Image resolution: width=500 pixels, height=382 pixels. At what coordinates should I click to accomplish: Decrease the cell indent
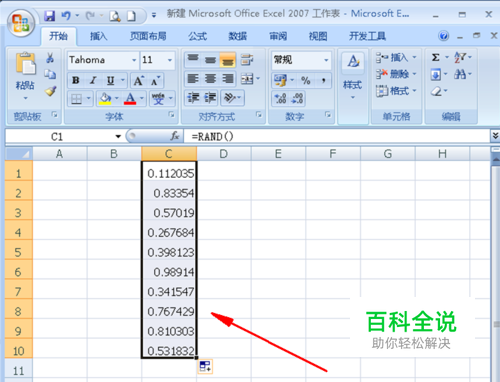click(193, 98)
